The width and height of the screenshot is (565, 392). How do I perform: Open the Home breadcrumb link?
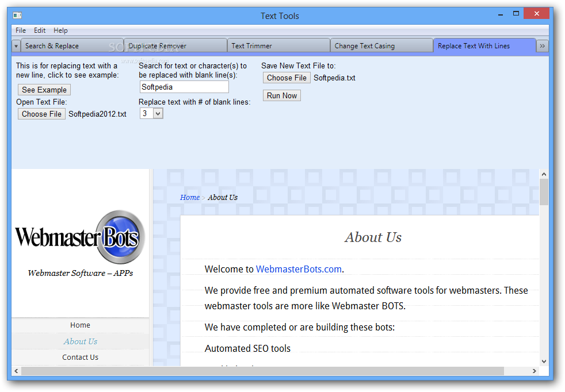[189, 197]
